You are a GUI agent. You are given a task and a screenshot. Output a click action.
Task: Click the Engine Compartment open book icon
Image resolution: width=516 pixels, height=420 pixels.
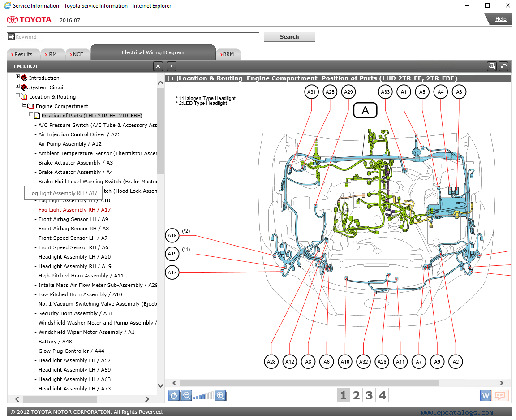pos(31,106)
